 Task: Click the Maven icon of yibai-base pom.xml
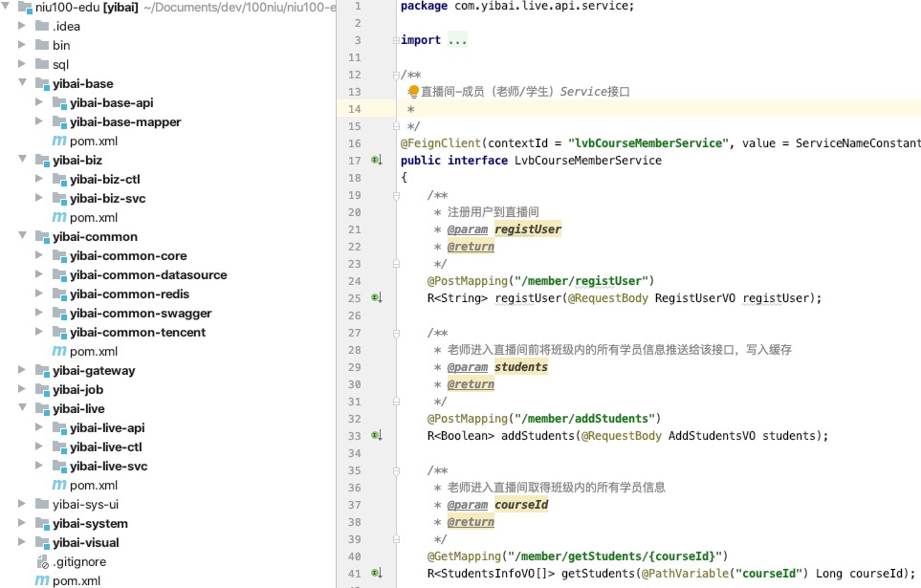[x=59, y=141]
